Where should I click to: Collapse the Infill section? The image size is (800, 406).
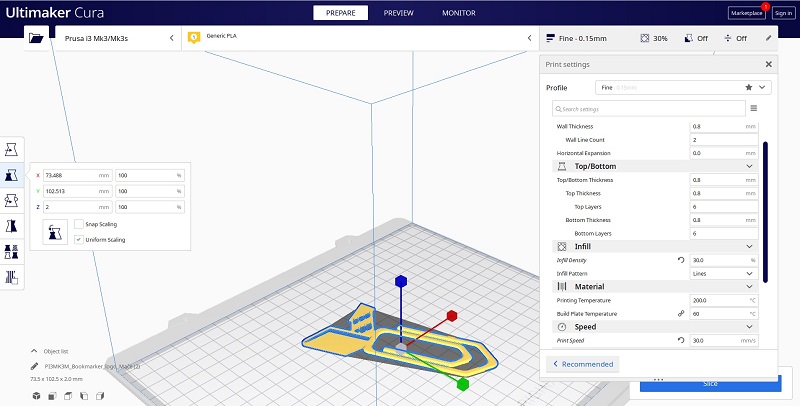coord(749,246)
